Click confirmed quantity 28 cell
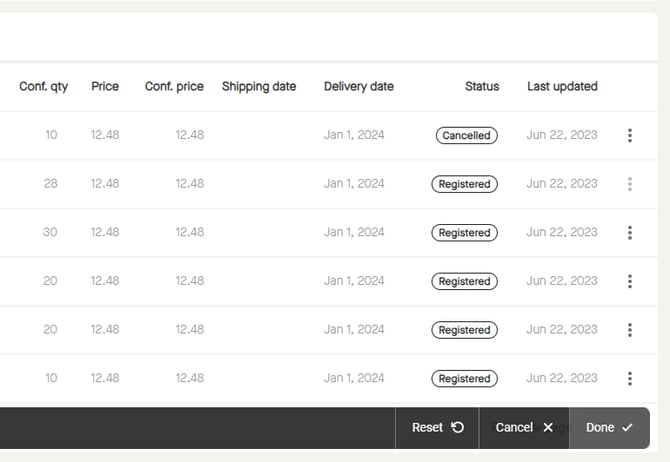The image size is (670, 462). [50, 184]
